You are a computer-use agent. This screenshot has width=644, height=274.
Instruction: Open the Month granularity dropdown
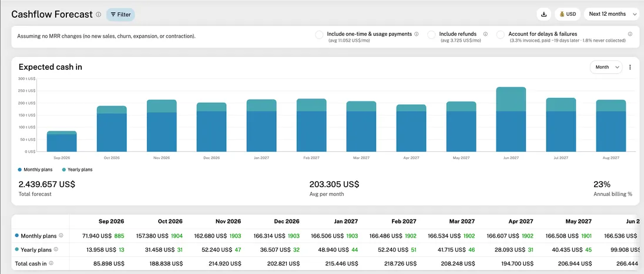tap(606, 67)
